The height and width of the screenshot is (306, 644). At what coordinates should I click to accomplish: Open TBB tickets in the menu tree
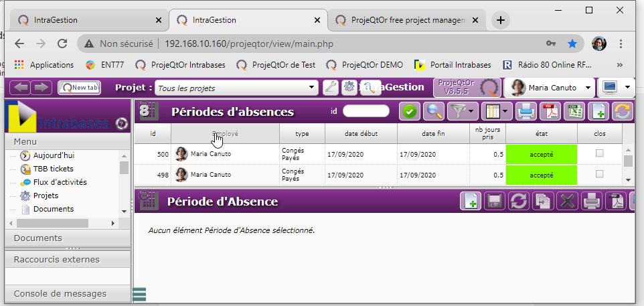point(53,169)
